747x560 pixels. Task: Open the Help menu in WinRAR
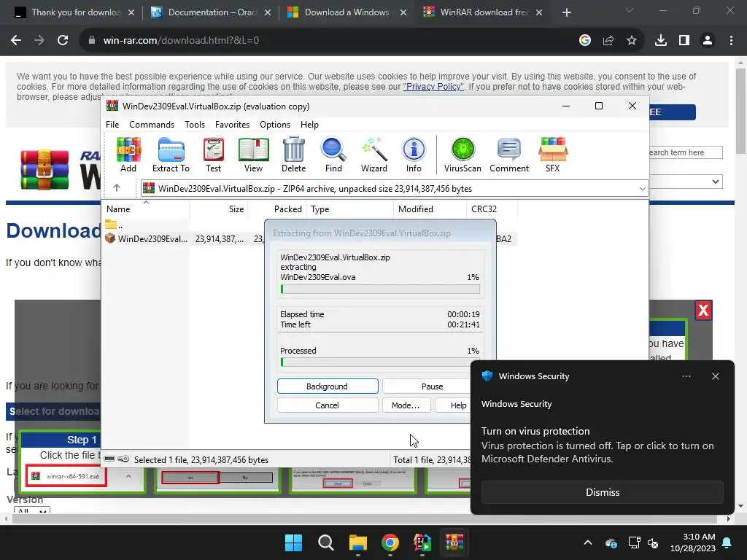point(309,124)
